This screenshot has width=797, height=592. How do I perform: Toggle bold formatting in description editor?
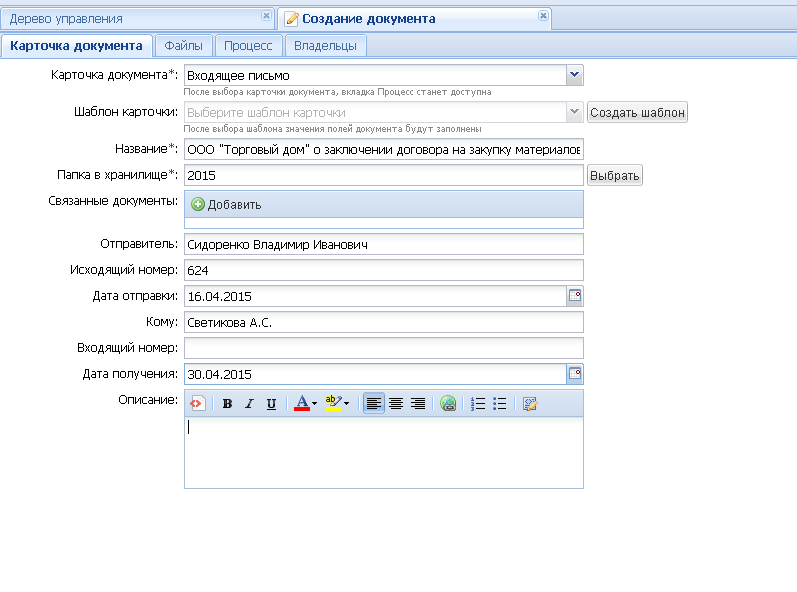[x=227, y=404]
